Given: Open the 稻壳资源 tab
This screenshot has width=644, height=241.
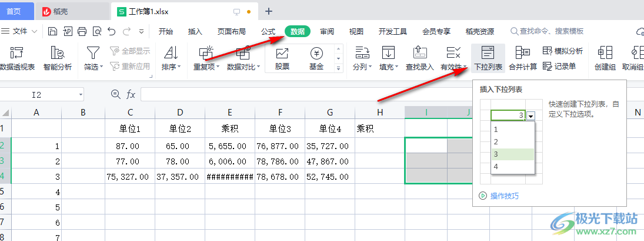Looking at the screenshot, I should pyautogui.click(x=480, y=31).
